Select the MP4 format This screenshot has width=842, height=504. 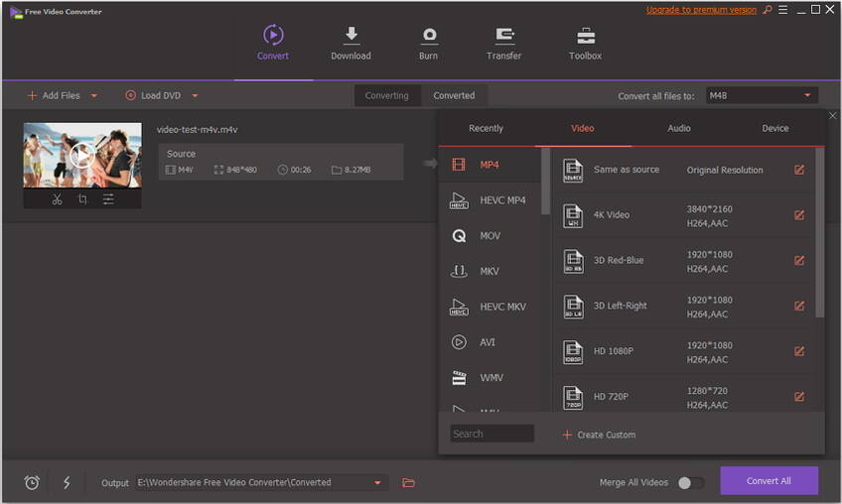(x=490, y=165)
